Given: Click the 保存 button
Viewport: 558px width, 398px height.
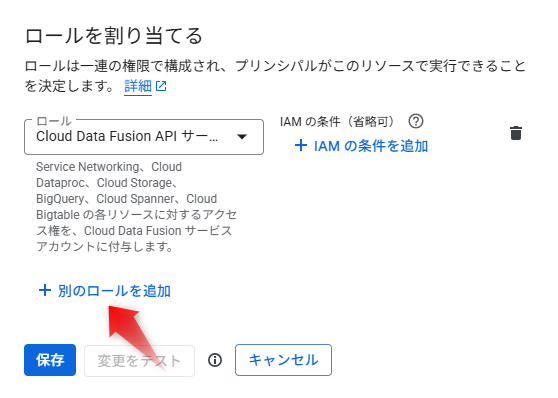Looking at the screenshot, I should pyautogui.click(x=50, y=360).
